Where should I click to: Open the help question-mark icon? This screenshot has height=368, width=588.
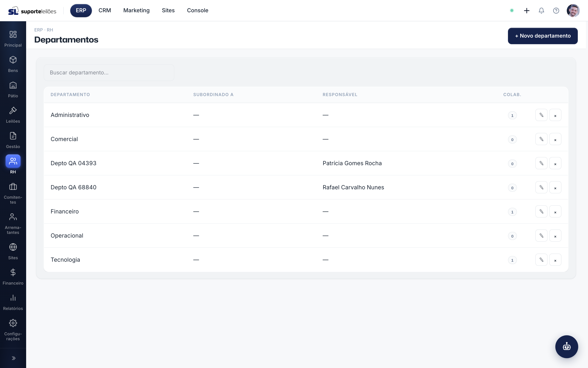[x=556, y=10]
